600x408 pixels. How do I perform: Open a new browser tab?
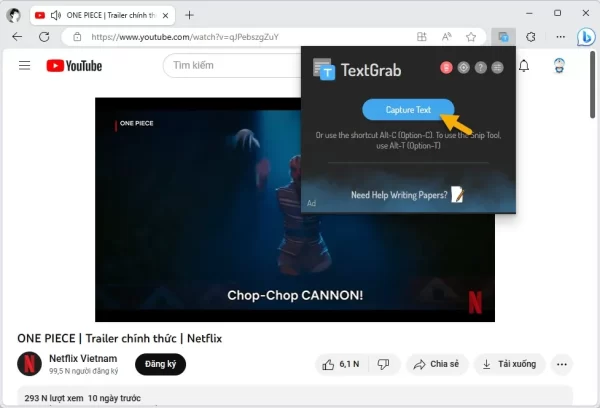189,15
